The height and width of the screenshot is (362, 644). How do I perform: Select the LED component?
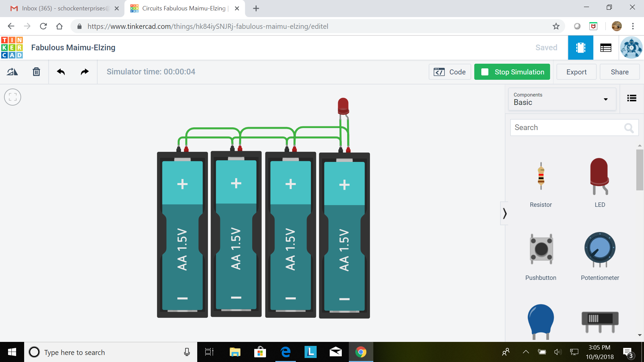[x=600, y=176]
